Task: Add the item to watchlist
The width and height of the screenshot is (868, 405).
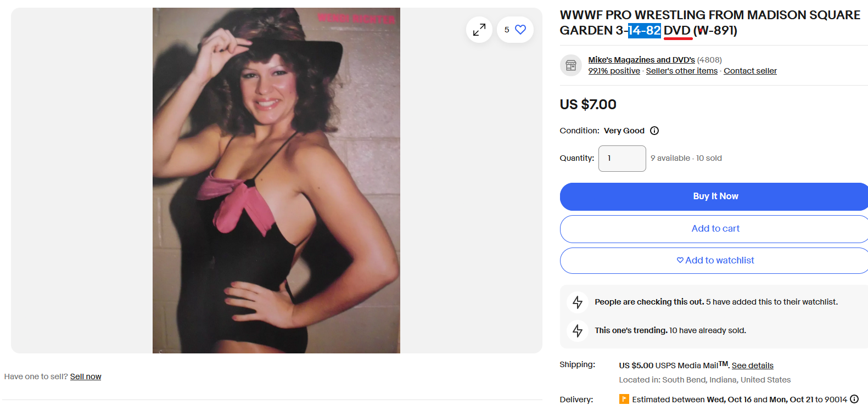Action: point(715,261)
